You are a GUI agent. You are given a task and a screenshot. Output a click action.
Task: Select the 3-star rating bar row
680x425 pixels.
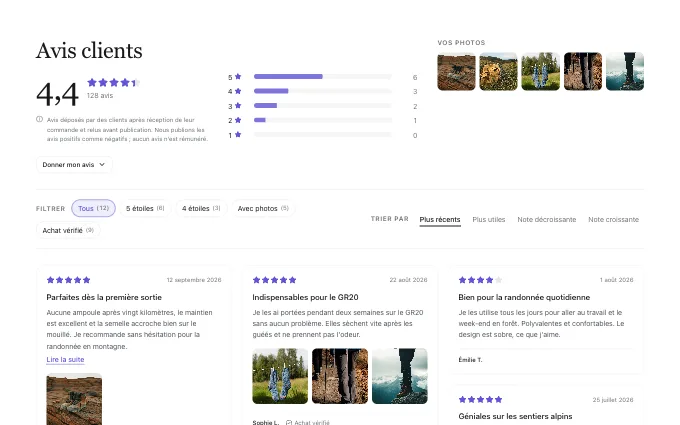coord(323,106)
